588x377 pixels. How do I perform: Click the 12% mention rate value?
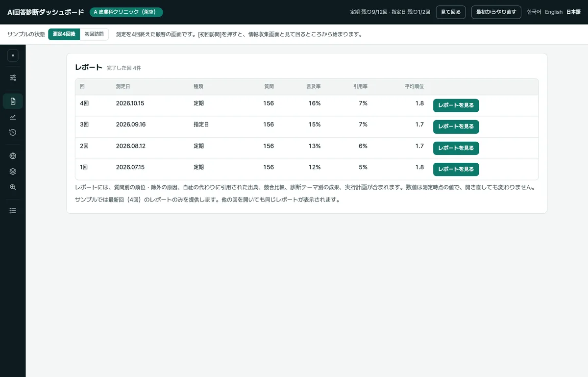click(x=315, y=167)
